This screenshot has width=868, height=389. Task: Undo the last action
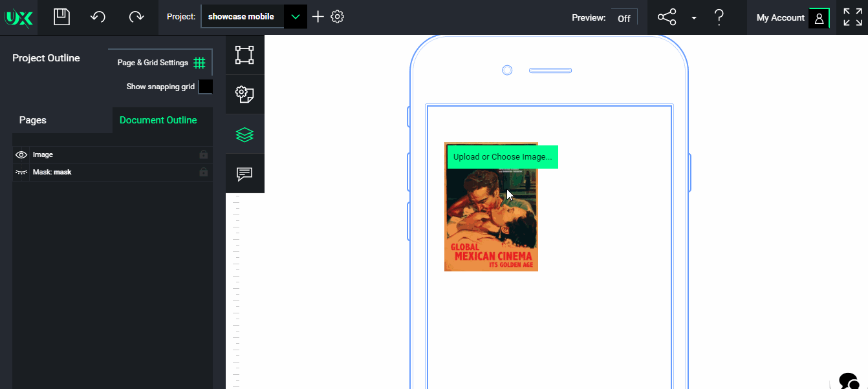tap(98, 17)
